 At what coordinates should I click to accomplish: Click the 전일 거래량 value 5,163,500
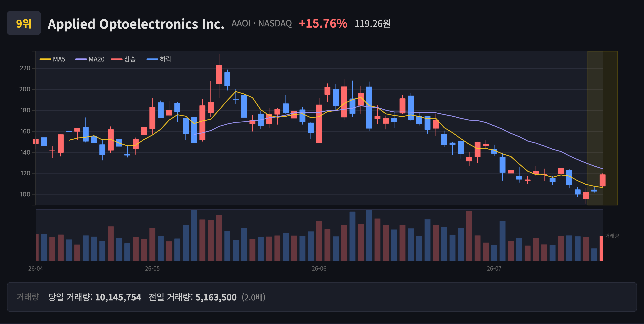[x=216, y=297]
